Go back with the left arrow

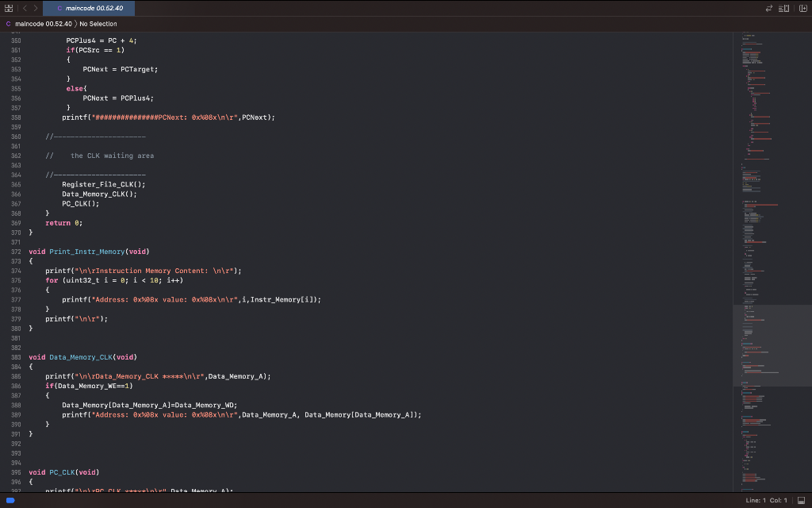point(25,8)
